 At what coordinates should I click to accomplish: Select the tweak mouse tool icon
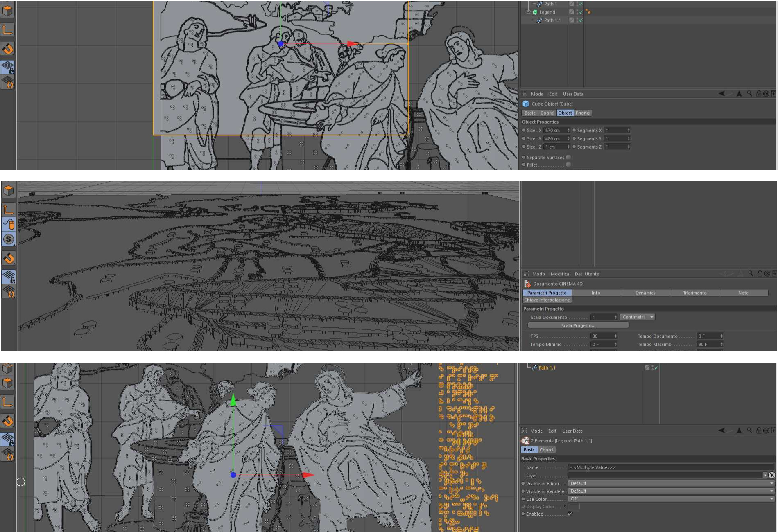tap(9, 224)
